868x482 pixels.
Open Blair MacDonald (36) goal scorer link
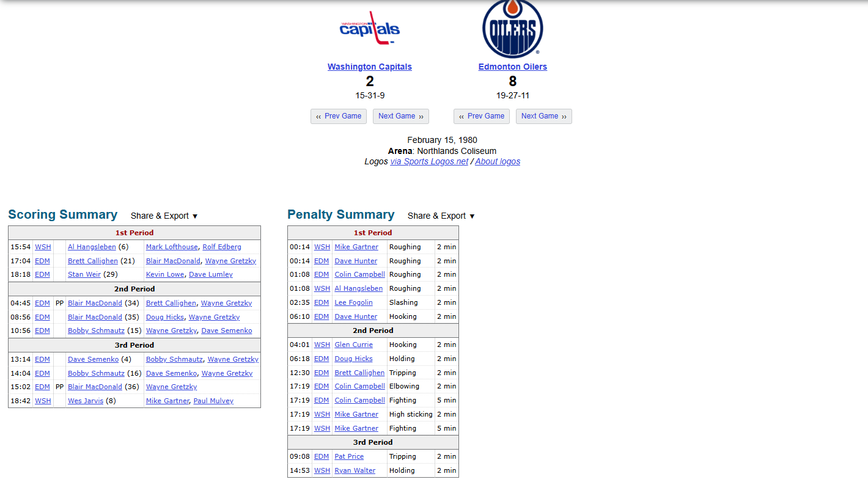[x=95, y=387]
